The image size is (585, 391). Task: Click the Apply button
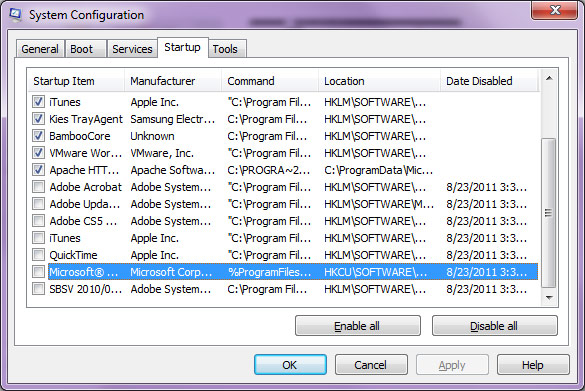pos(452,365)
